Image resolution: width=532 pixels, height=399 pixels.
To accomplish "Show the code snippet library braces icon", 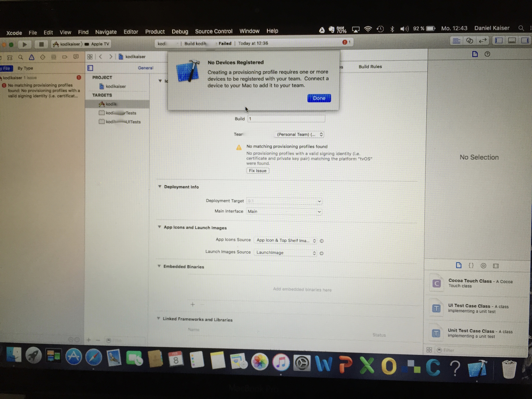I will click(471, 266).
